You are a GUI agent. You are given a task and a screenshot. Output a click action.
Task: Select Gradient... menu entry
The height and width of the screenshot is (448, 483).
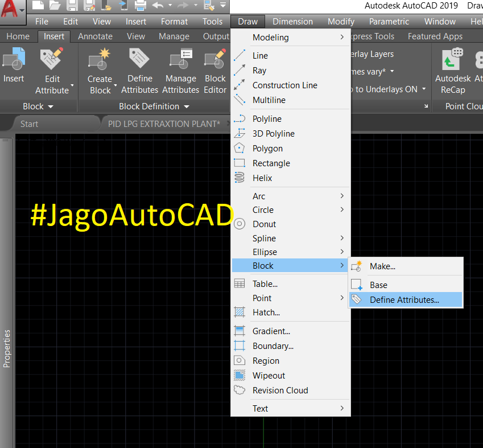coord(291,331)
